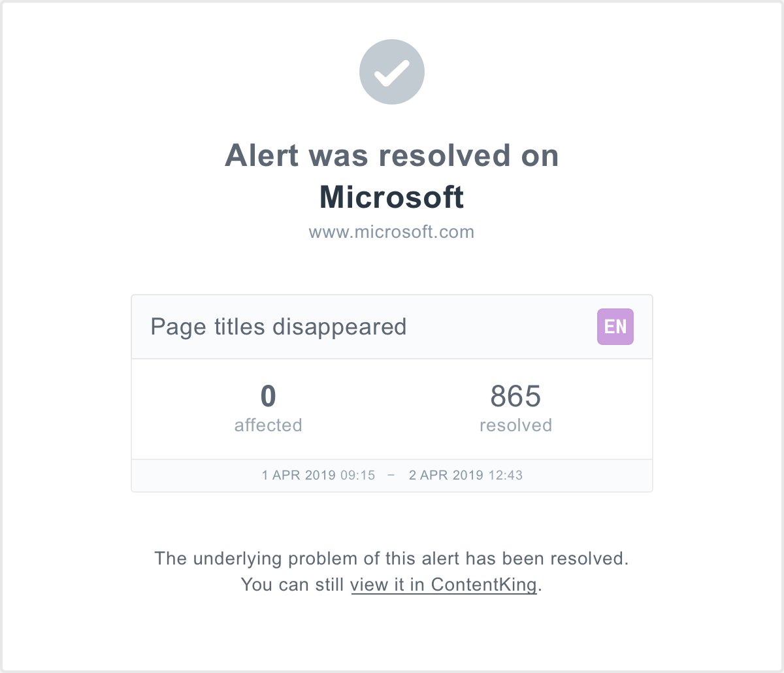
Task: Click the www.microsoft.com website address
Action: 391,232
